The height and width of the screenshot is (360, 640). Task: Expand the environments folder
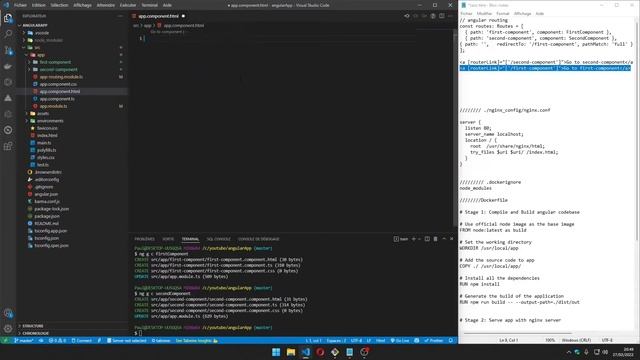(x=50, y=121)
